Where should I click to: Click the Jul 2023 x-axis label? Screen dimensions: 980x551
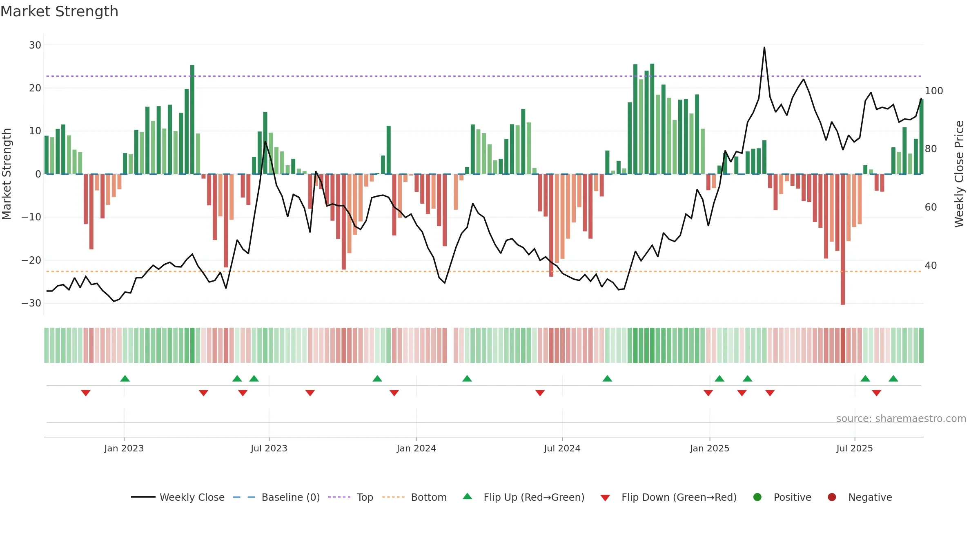point(269,449)
